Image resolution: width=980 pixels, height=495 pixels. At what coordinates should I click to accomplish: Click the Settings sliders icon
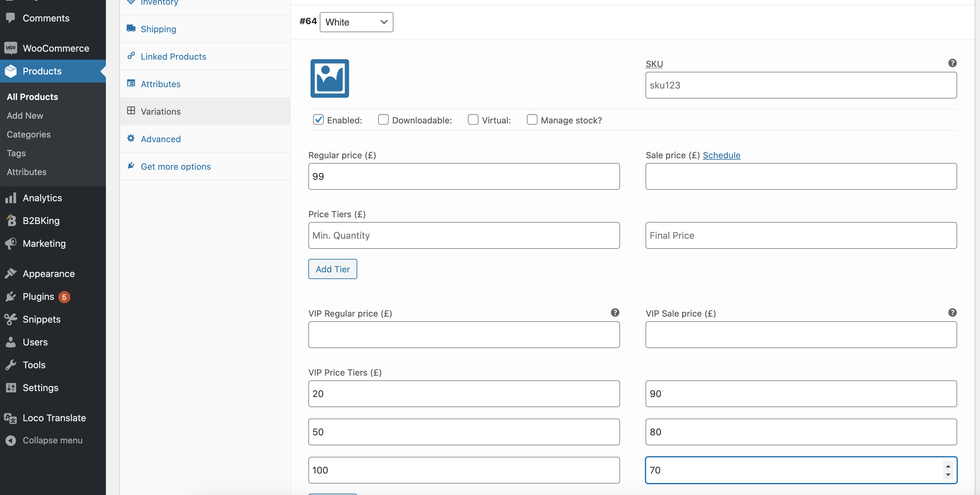11,387
